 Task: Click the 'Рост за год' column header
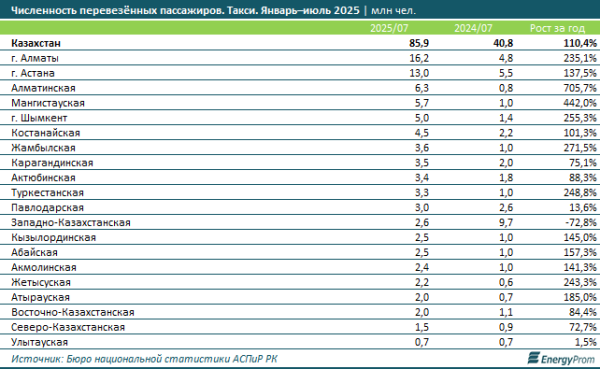point(557,28)
